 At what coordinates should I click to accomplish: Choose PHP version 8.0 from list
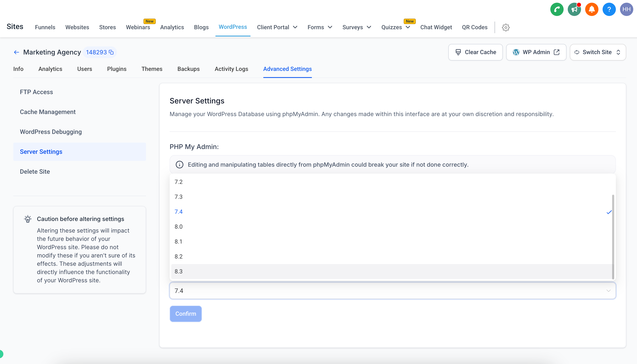179,227
